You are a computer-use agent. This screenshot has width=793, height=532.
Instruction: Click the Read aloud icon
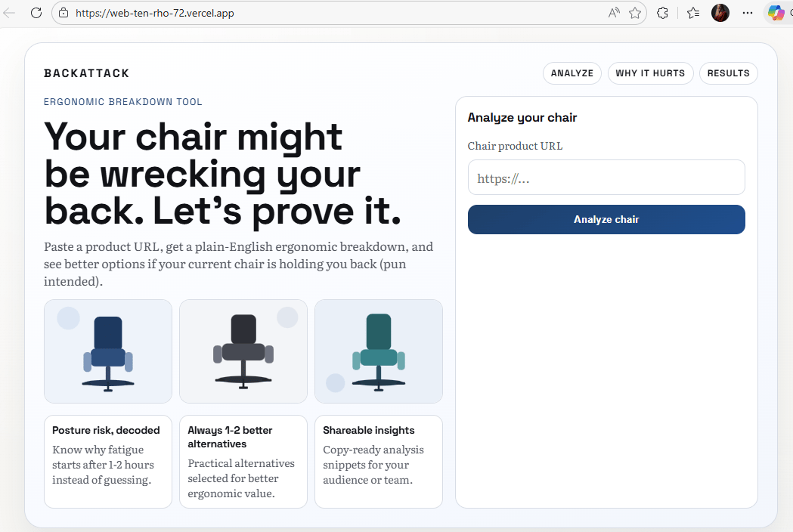(614, 13)
